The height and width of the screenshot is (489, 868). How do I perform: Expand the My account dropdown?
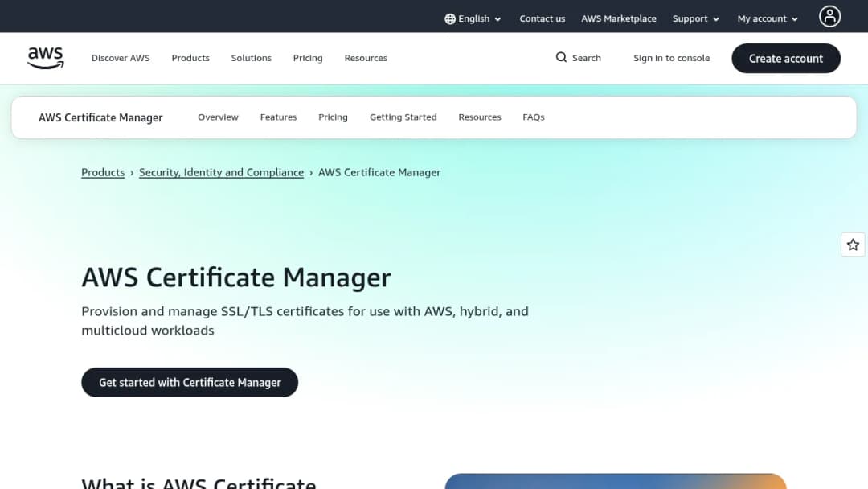pyautogui.click(x=768, y=18)
